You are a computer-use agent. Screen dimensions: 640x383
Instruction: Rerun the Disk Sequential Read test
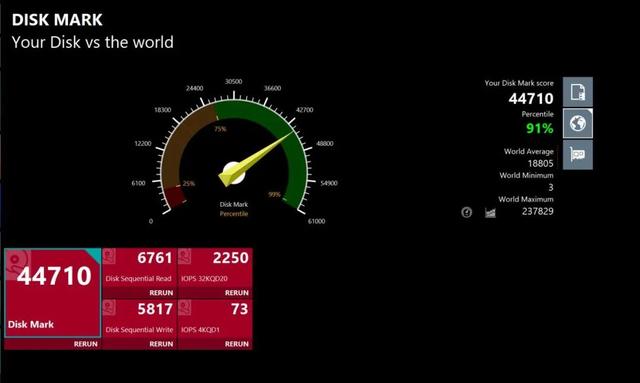[161, 293]
